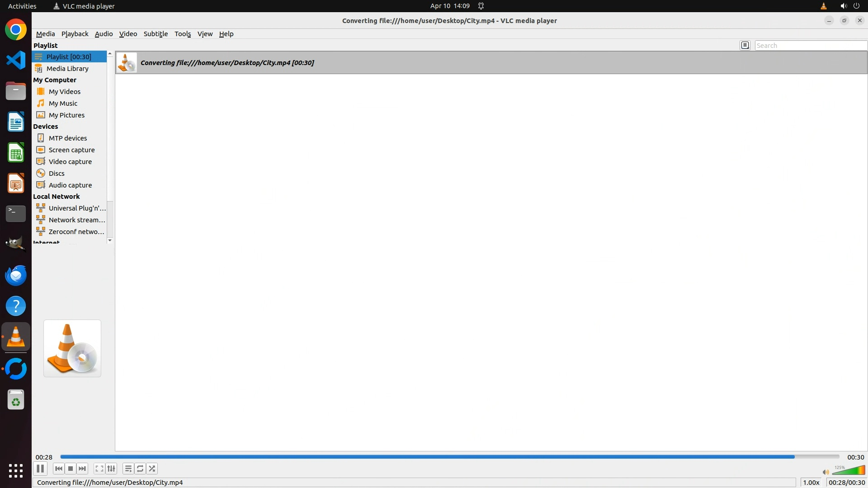Toggle loop repeat mode
868x488 pixels.
[x=140, y=469]
